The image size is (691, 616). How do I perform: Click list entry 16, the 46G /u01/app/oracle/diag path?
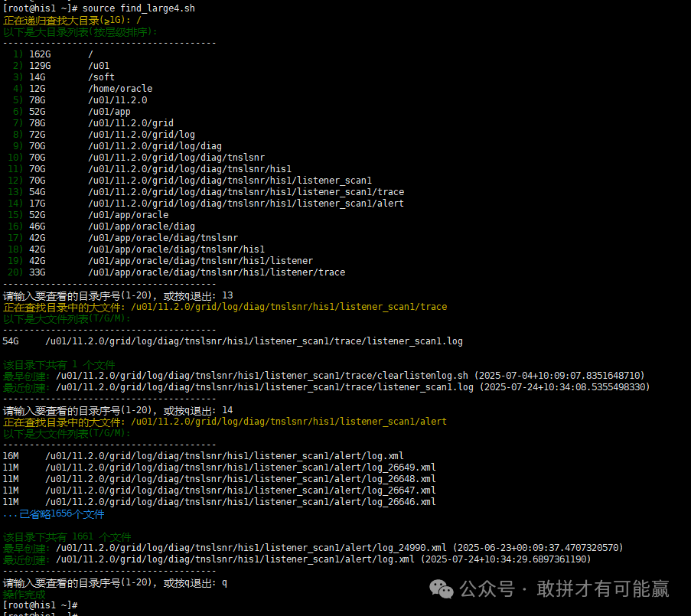pos(141,227)
